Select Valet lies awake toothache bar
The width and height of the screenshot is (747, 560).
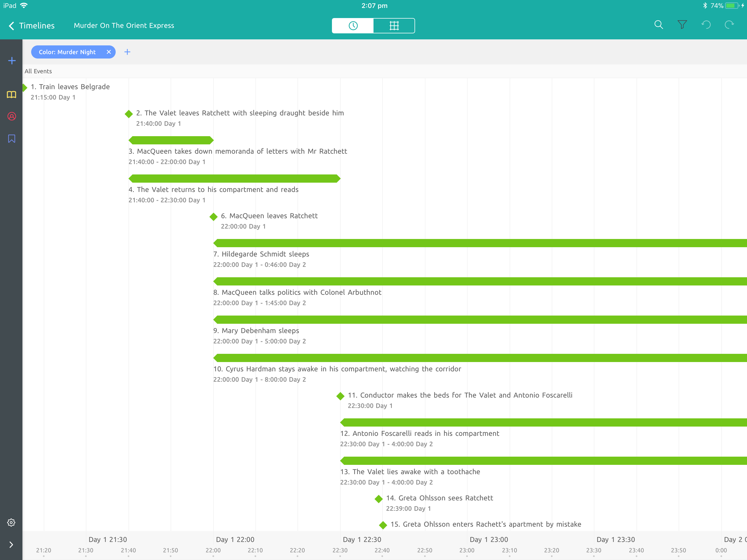[x=544, y=461]
